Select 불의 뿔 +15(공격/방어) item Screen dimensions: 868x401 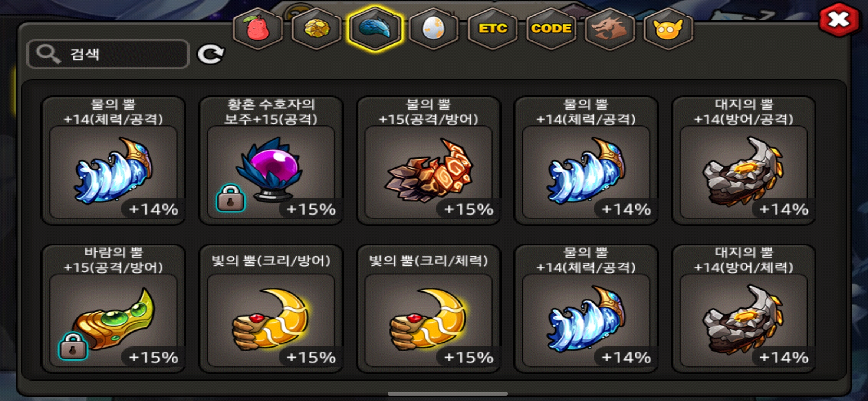click(428, 160)
